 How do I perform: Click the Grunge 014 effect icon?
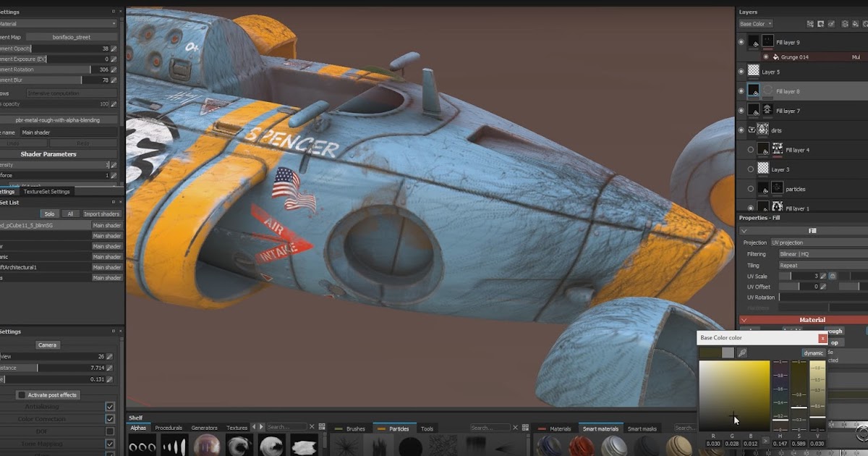pos(776,56)
